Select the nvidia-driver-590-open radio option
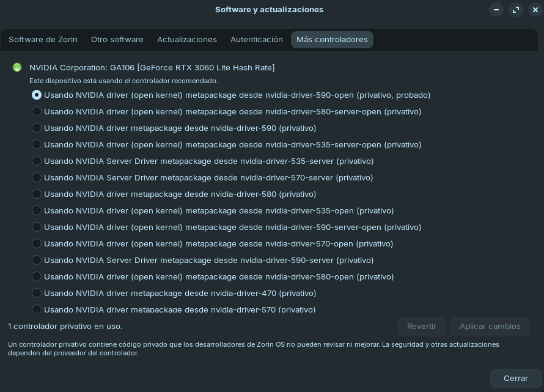Viewport: 544px width, 392px height. pos(37,95)
